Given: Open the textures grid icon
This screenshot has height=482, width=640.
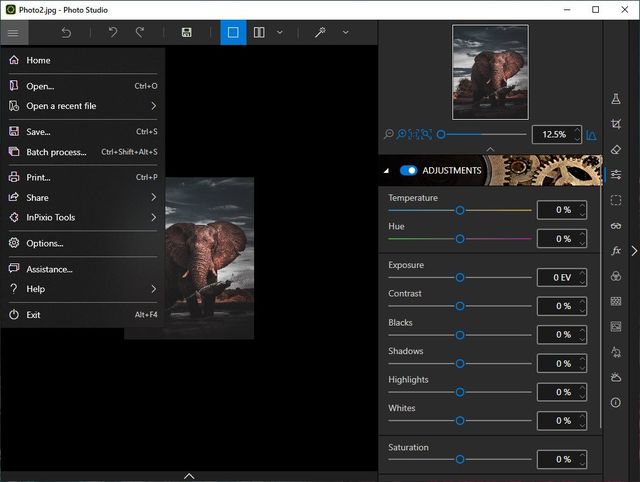Looking at the screenshot, I should click(x=616, y=301).
